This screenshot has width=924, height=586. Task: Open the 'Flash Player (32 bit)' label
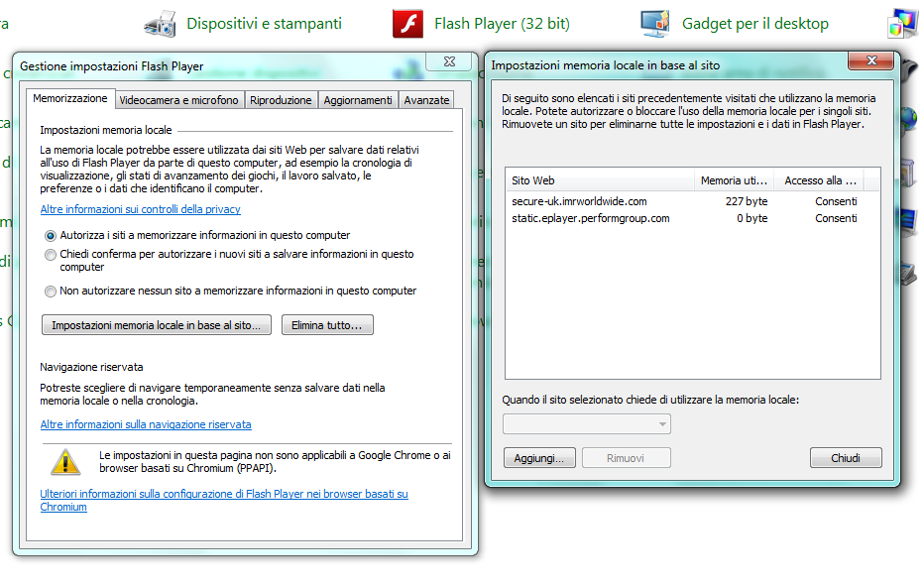(502, 24)
